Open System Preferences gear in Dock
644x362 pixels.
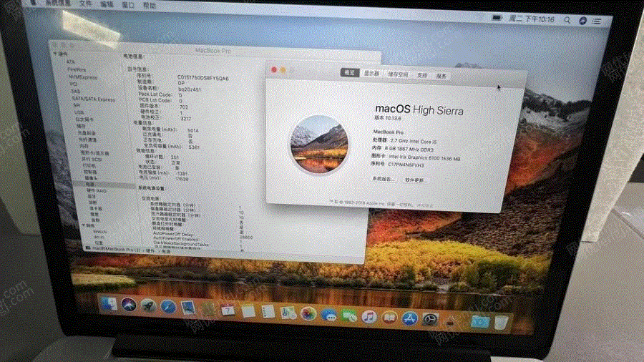(x=430, y=320)
